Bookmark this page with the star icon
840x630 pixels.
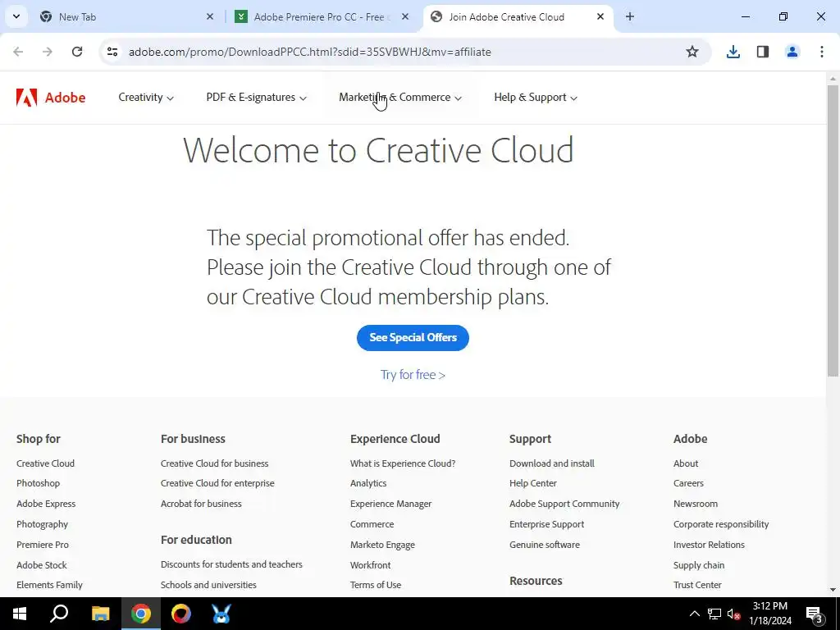tap(692, 52)
